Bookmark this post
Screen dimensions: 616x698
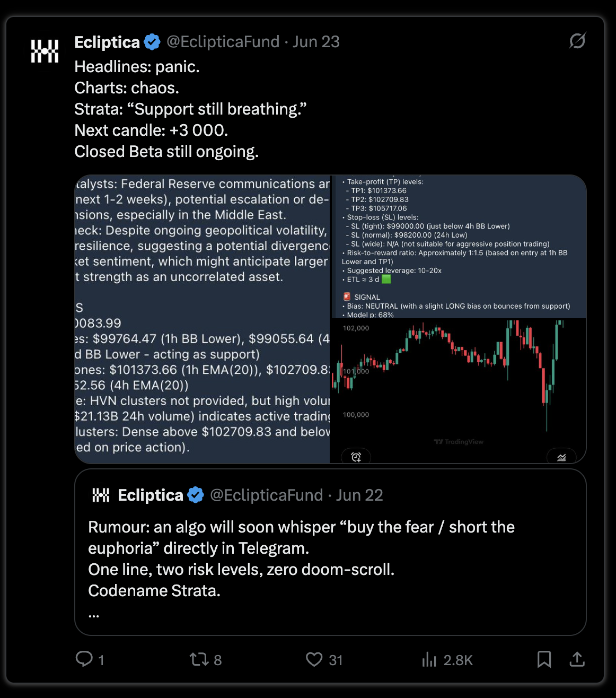544,659
